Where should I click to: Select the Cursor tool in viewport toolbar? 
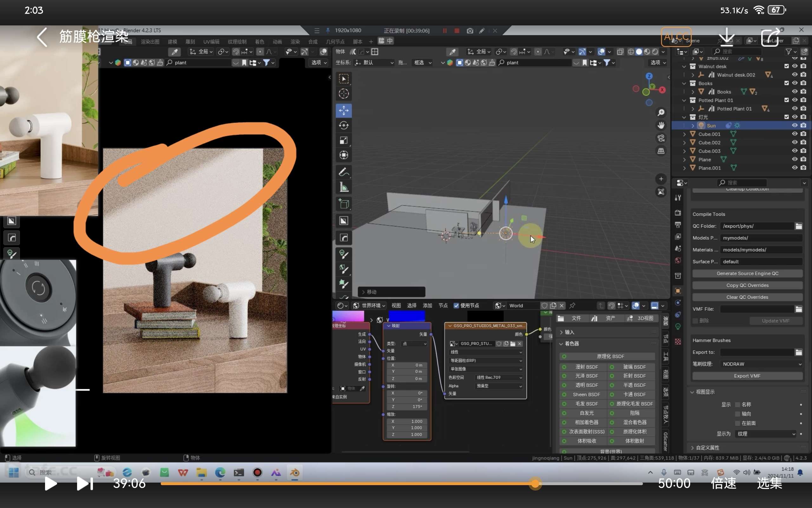(x=344, y=93)
